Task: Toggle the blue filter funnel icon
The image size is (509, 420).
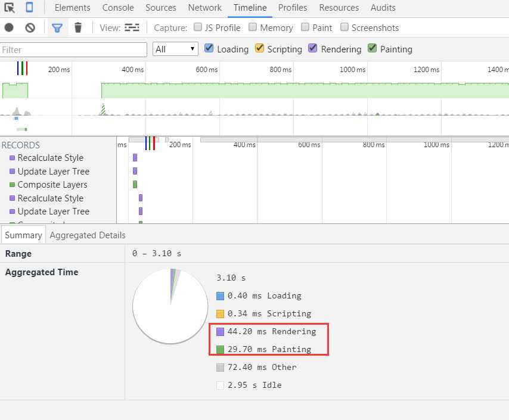Action: pos(57,28)
